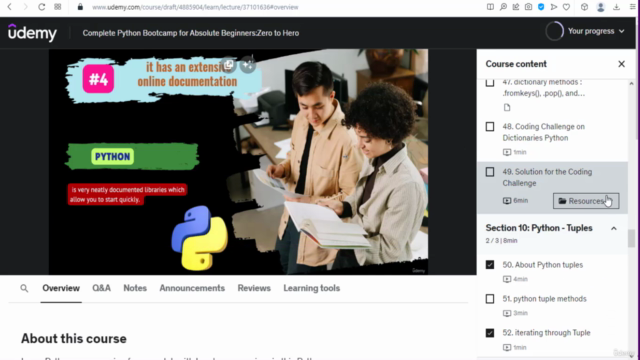
Task: Click the video player area
Action: point(238,162)
